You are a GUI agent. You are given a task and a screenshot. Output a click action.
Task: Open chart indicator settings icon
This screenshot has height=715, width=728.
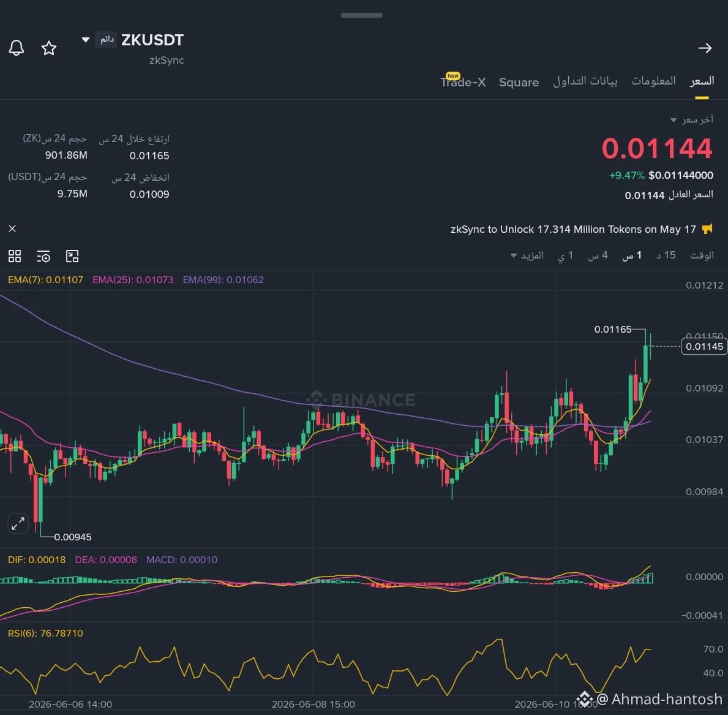click(43, 256)
